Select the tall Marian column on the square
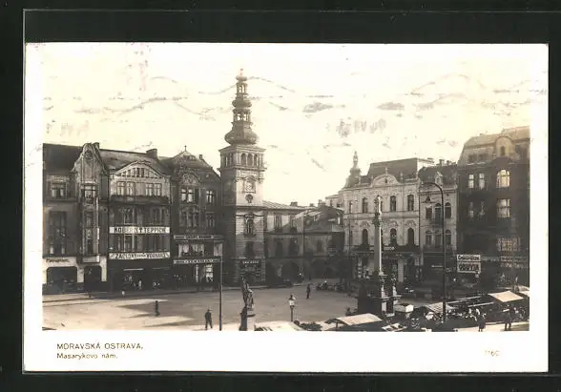 tap(378, 250)
